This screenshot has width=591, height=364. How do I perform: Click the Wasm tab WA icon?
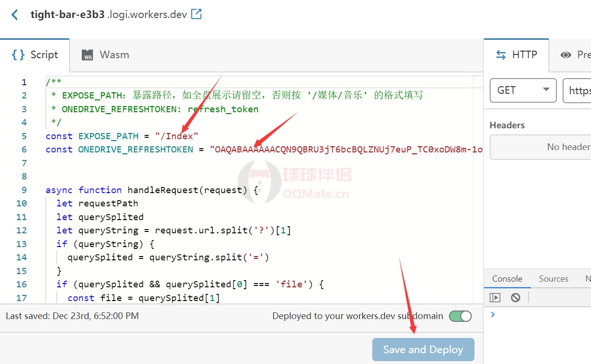[x=87, y=55]
